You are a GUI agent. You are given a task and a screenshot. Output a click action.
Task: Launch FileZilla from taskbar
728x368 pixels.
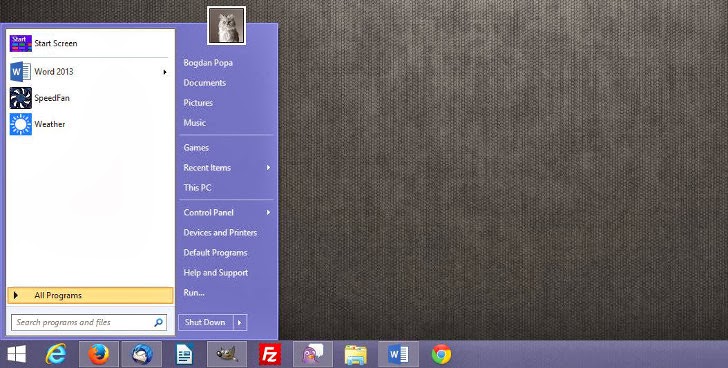[270, 355]
